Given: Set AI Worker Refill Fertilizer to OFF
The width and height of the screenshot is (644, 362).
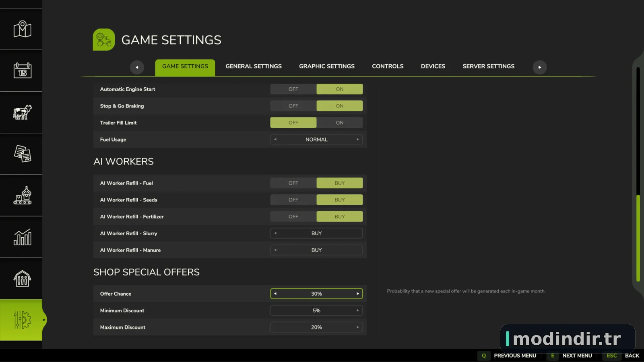Looking at the screenshot, I should (293, 216).
